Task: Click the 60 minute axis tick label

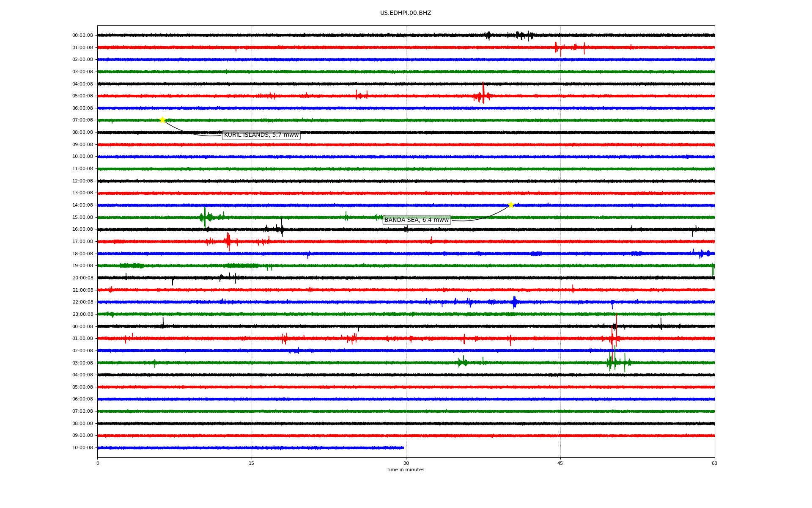Action: [714, 463]
